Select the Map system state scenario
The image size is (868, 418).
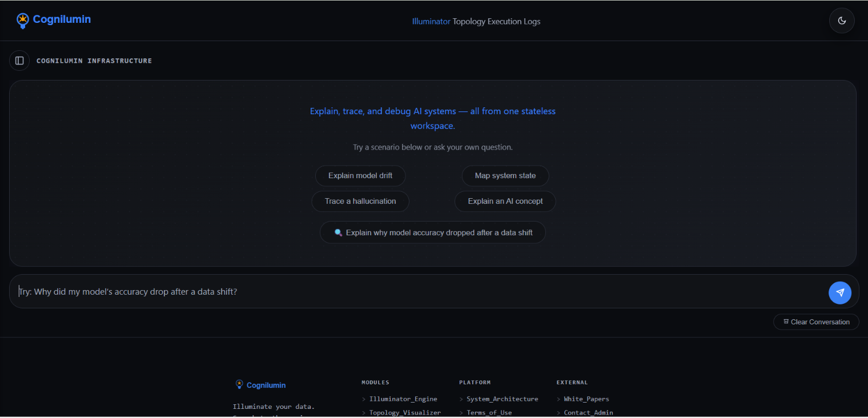(505, 176)
